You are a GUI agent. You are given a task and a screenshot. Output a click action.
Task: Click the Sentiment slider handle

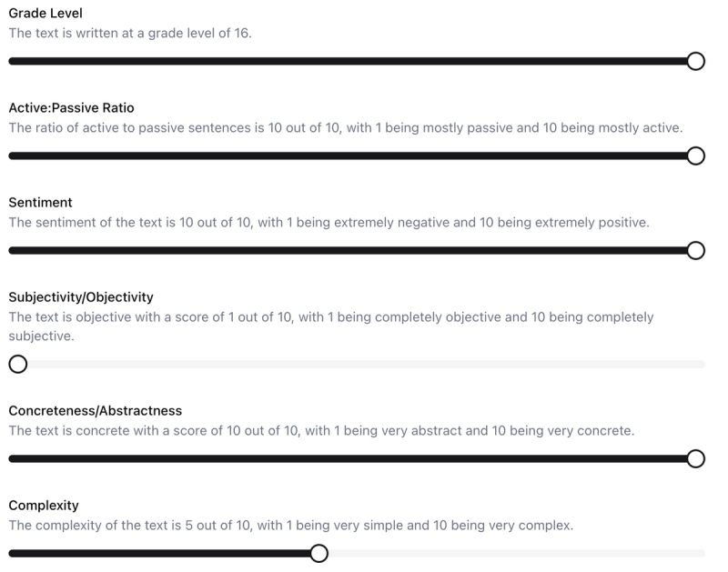click(695, 250)
